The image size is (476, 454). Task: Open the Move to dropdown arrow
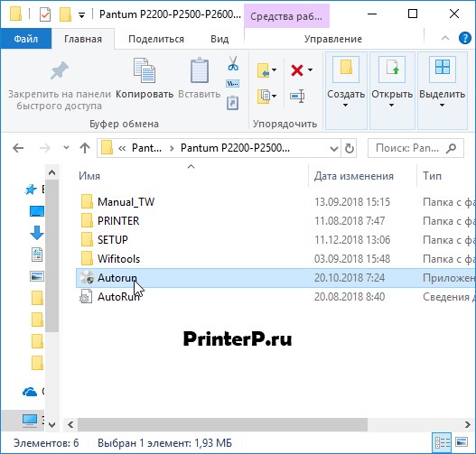(x=274, y=70)
